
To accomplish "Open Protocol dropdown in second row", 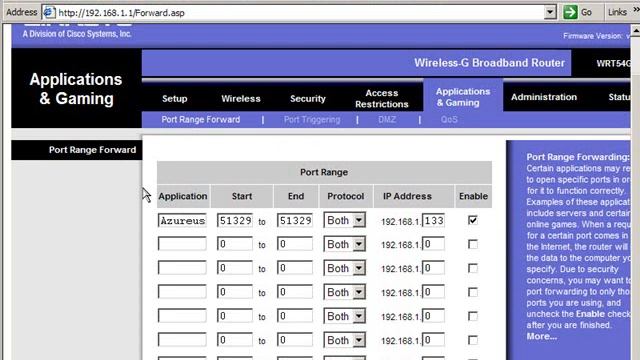I will click(344, 244).
